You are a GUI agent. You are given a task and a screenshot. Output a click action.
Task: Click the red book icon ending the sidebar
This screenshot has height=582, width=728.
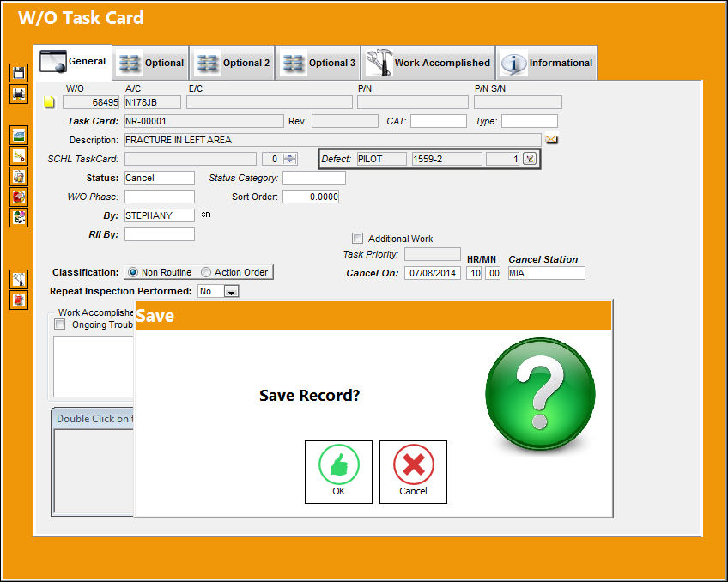pos(19,300)
